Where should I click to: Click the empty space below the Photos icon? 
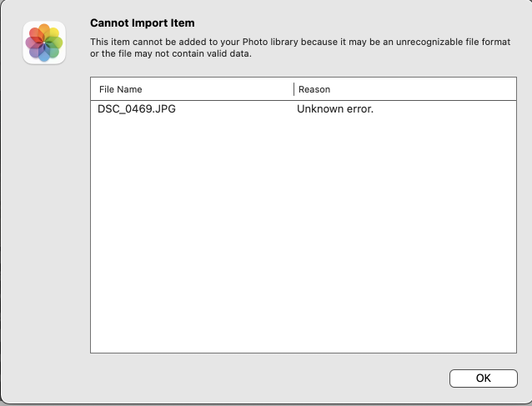pyautogui.click(x=44, y=208)
